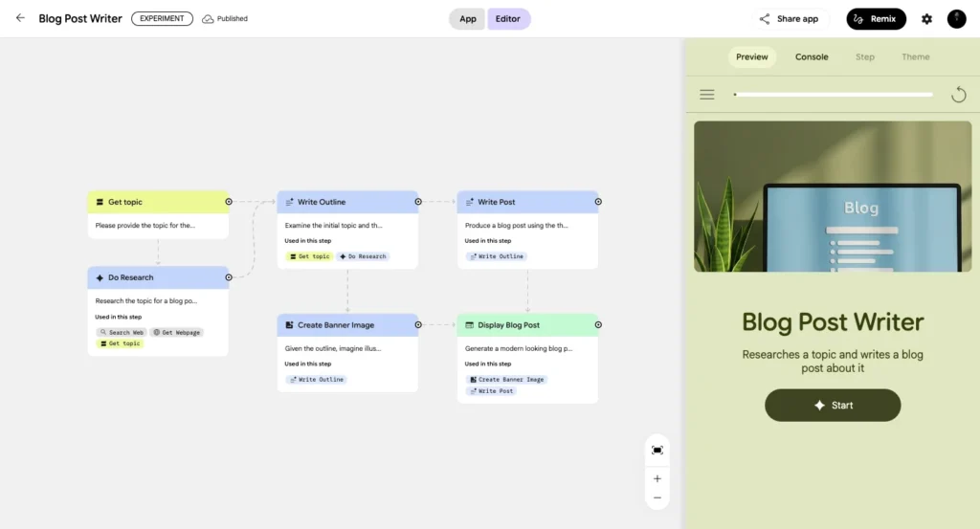Click the Write Post node output port
This screenshot has width=980, height=529.
tap(598, 202)
